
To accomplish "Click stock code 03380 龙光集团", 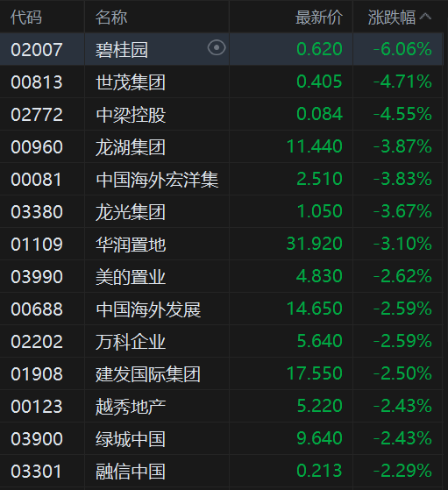I will 37,212.
